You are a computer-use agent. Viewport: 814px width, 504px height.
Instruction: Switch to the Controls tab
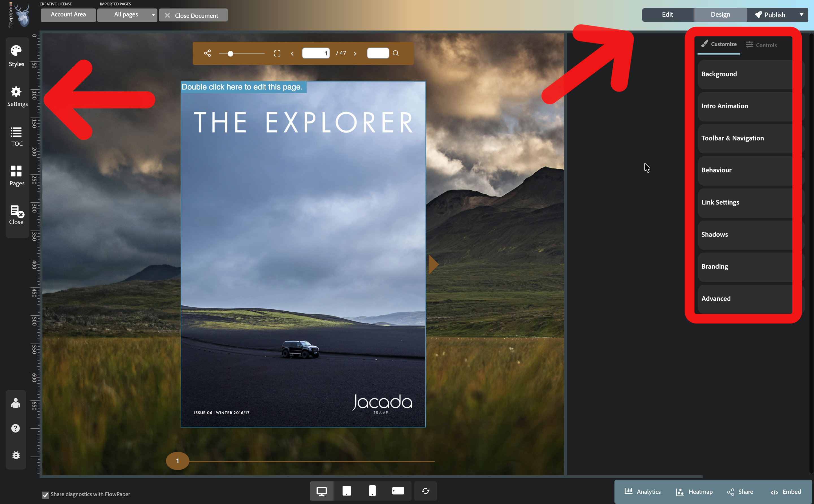762,44
